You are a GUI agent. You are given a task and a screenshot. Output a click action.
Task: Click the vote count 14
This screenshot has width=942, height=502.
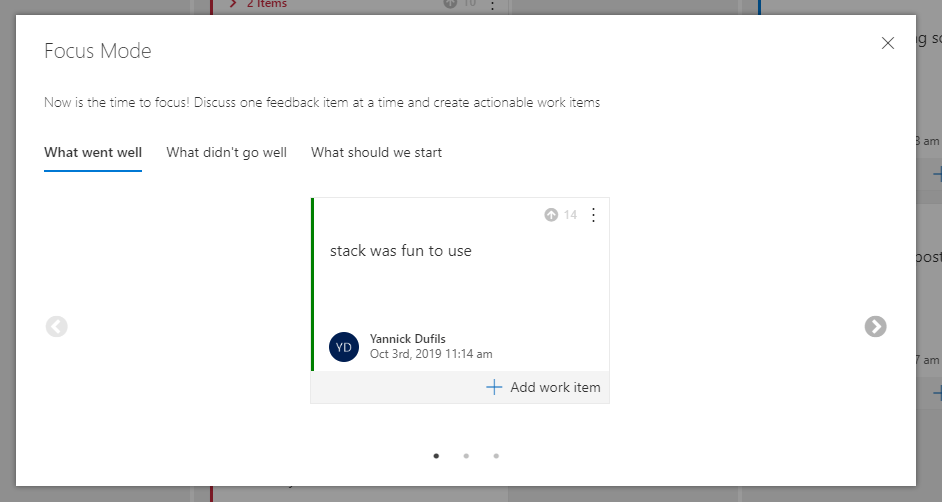click(x=570, y=215)
